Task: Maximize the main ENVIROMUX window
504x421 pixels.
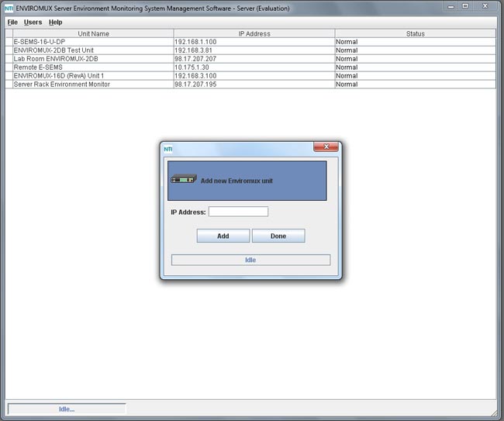Action: click(x=465, y=5)
